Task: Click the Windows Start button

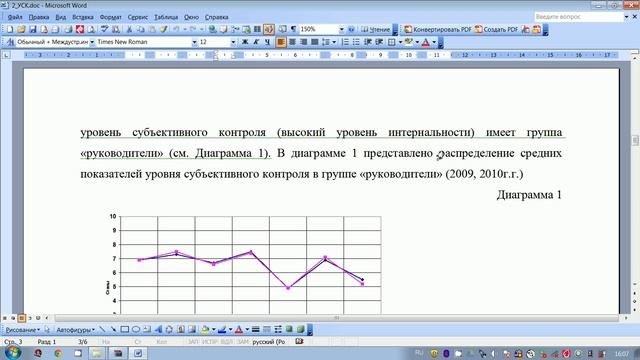Action: click(13, 352)
